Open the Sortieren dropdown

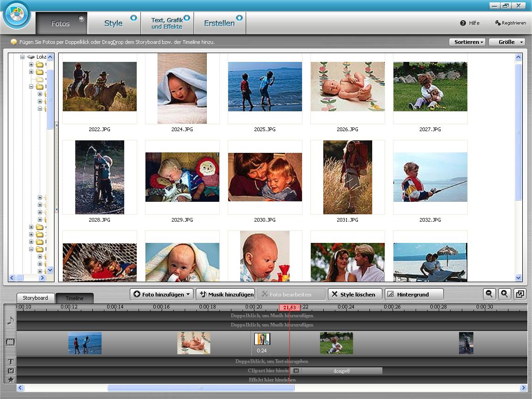(466, 42)
